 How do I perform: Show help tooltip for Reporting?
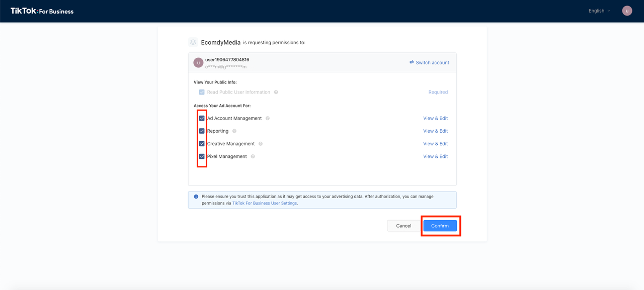click(x=234, y=131)
